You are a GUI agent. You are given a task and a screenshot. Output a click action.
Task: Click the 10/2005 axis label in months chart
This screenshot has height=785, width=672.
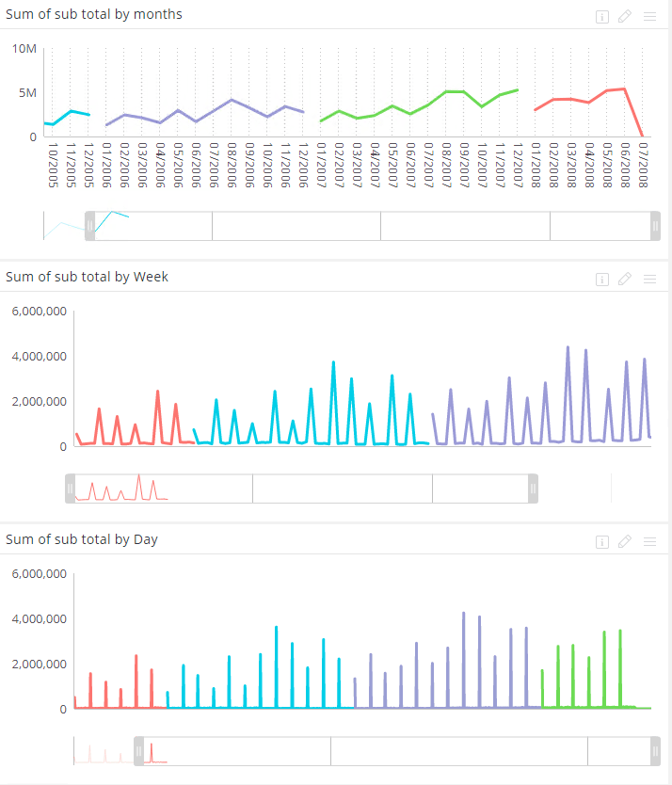pos(53,166)
